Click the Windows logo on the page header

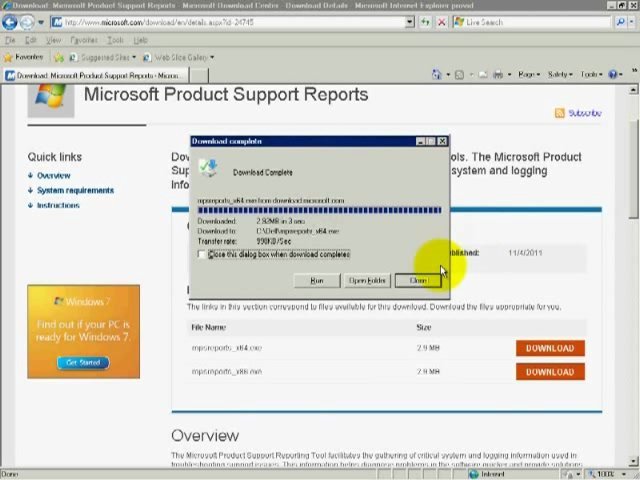tap(51, 96)
